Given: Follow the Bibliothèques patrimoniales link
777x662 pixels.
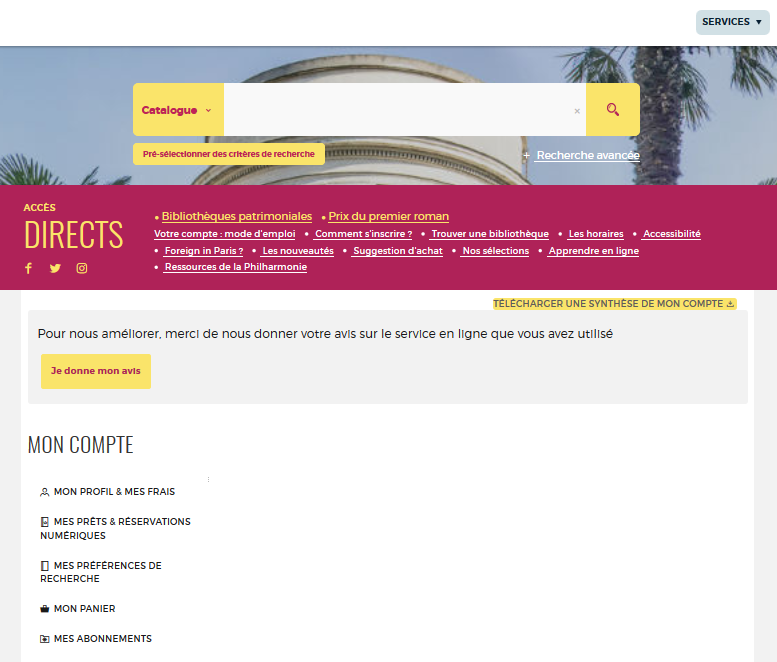Looking at the screenshot, I should 237,217.
